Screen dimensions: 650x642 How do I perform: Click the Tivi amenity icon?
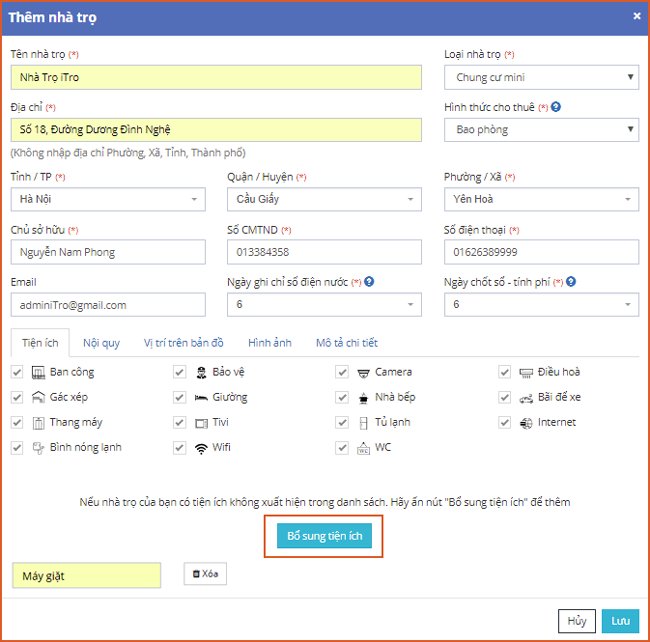[201, 422]
